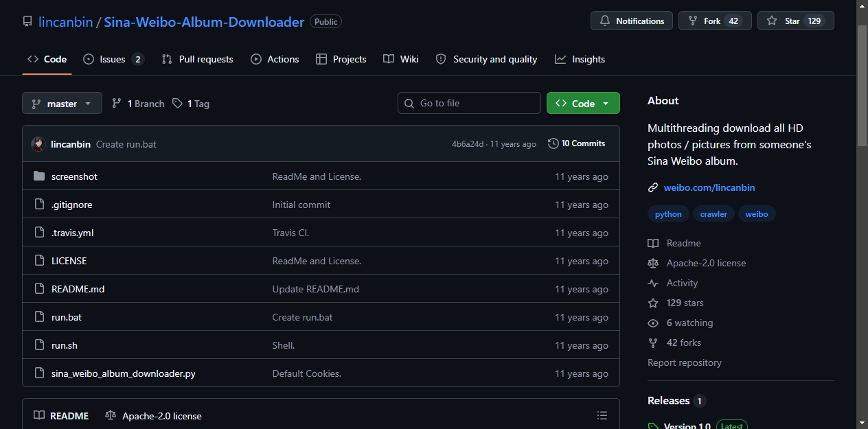Open commit hash 4b6a24d

click(x=468, y=144)
